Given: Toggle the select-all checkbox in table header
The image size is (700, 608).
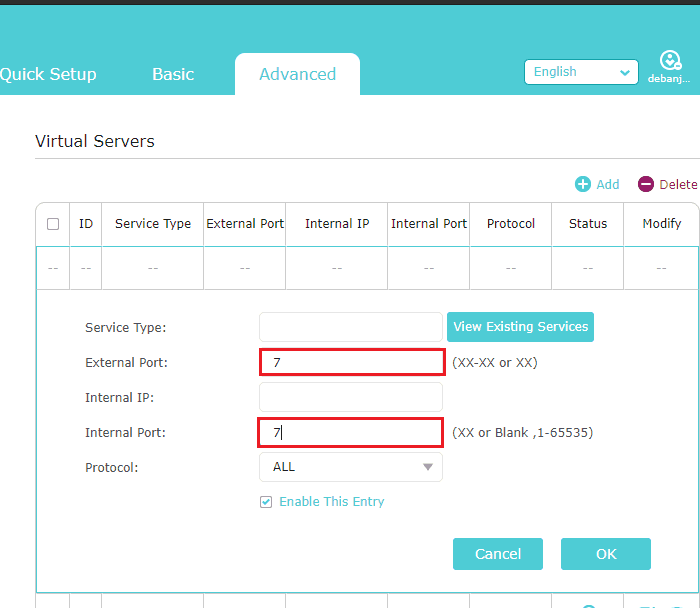Looking at the screenshot, I should point(53,224).
